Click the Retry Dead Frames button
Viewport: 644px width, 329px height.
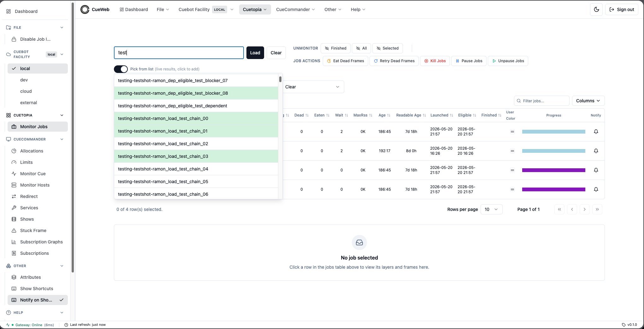394,61
